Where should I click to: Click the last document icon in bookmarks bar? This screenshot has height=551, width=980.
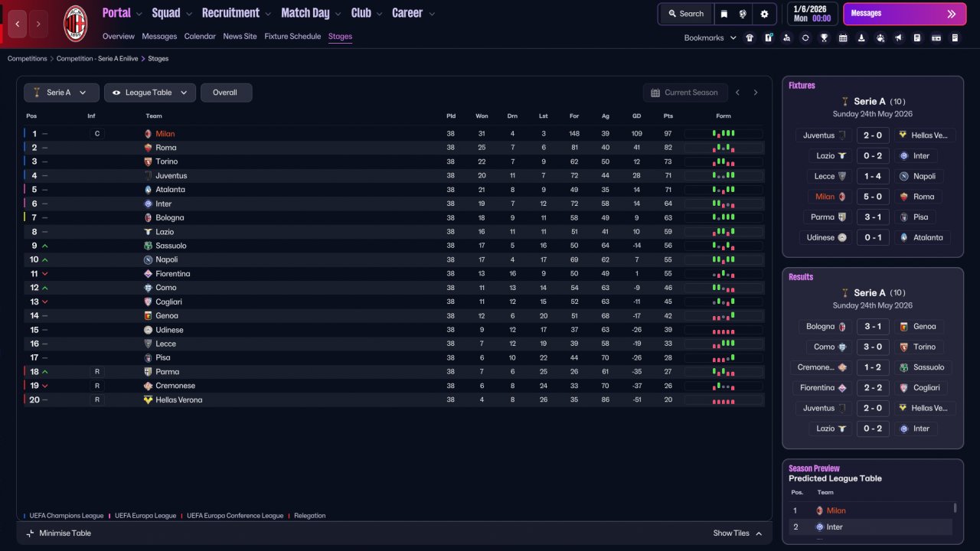955,37
